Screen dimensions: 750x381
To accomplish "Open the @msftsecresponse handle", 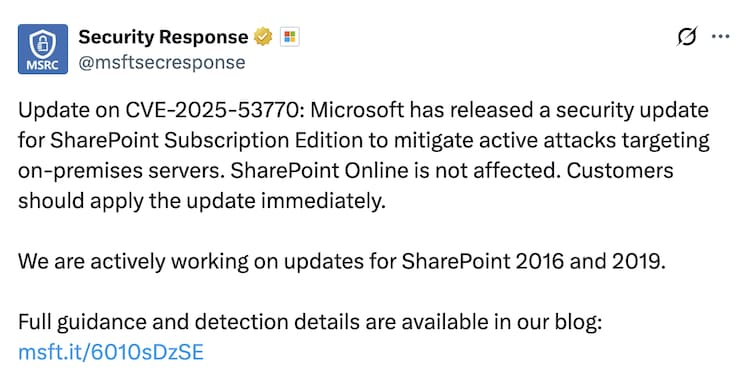I will click(x=162, y=62).
